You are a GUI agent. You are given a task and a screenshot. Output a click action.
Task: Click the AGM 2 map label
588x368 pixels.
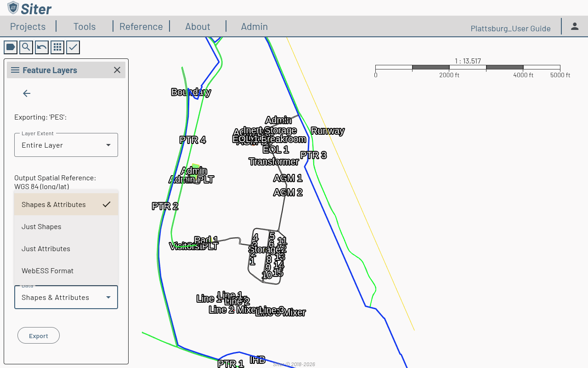point(288,192)
